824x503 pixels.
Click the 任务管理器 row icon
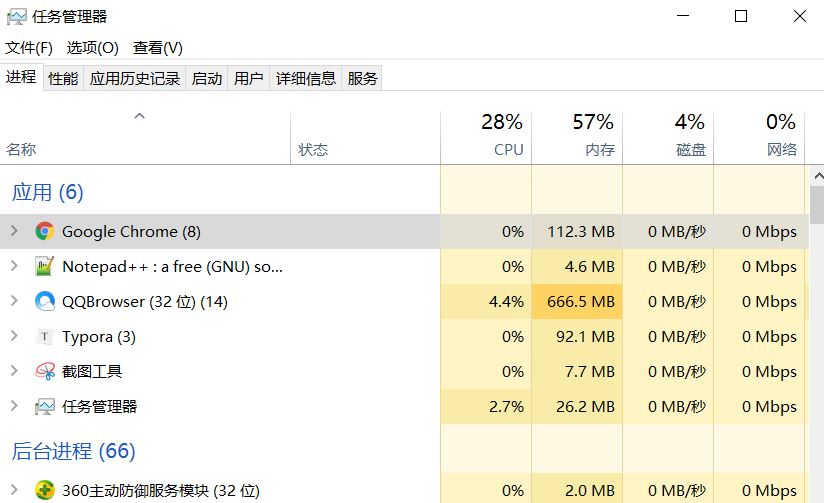point(45,406)
